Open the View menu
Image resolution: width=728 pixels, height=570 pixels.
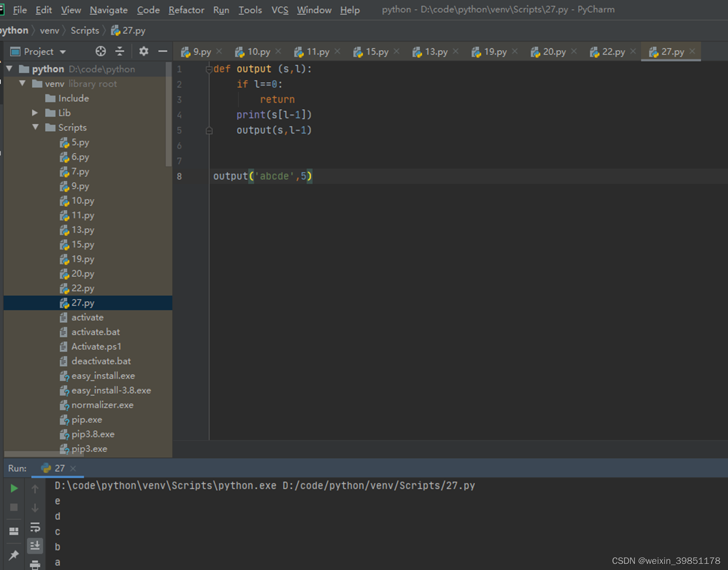[x=71, y=10]
